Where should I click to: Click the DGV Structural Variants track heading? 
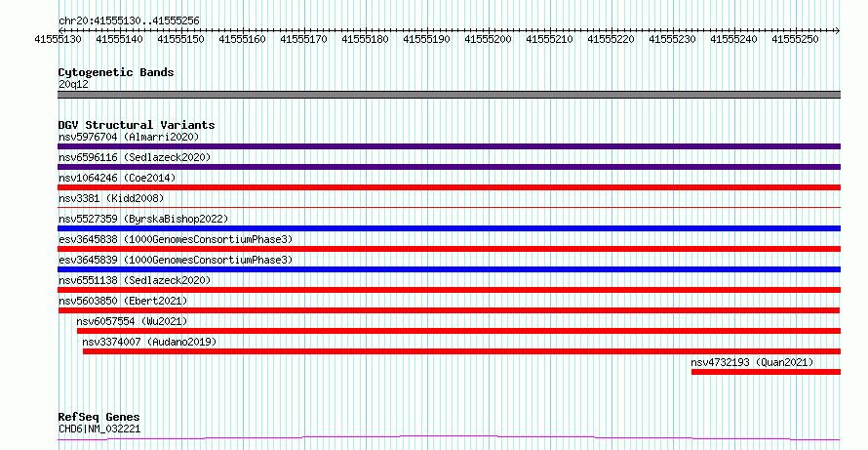click(137, 125)
